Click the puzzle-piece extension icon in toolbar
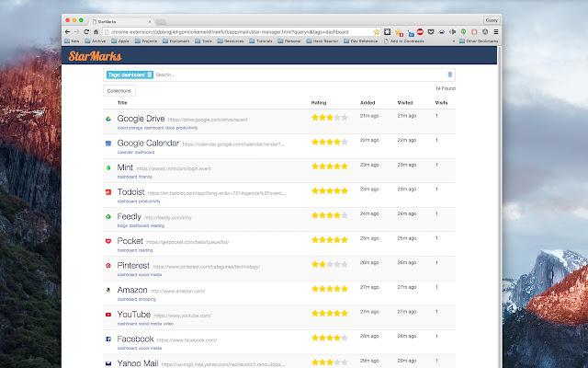The width and height of the screenshot is (588, 368). click(388, 32)
